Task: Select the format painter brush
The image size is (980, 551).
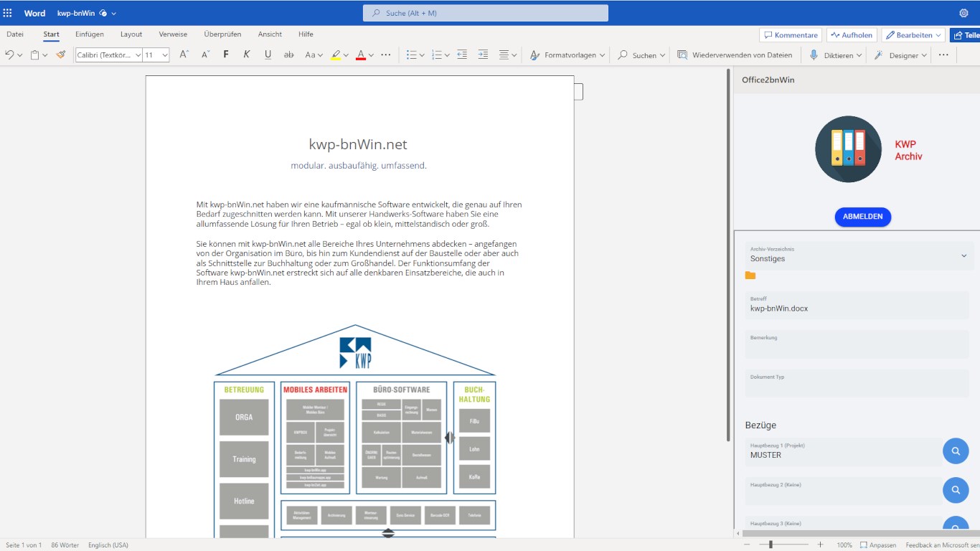Action: pyautogui.click(x=61, y=55)
